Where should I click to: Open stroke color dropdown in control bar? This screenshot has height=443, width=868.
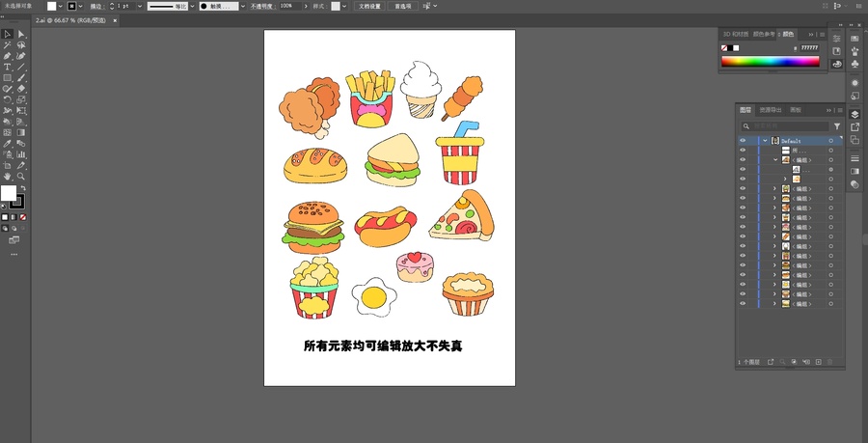pos(81,6)
